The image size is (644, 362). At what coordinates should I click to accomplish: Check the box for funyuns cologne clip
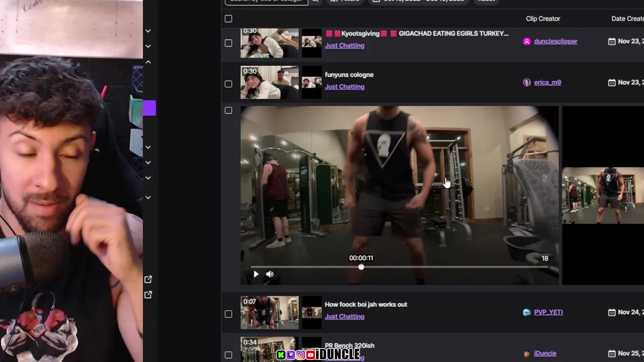click(228, 84)
